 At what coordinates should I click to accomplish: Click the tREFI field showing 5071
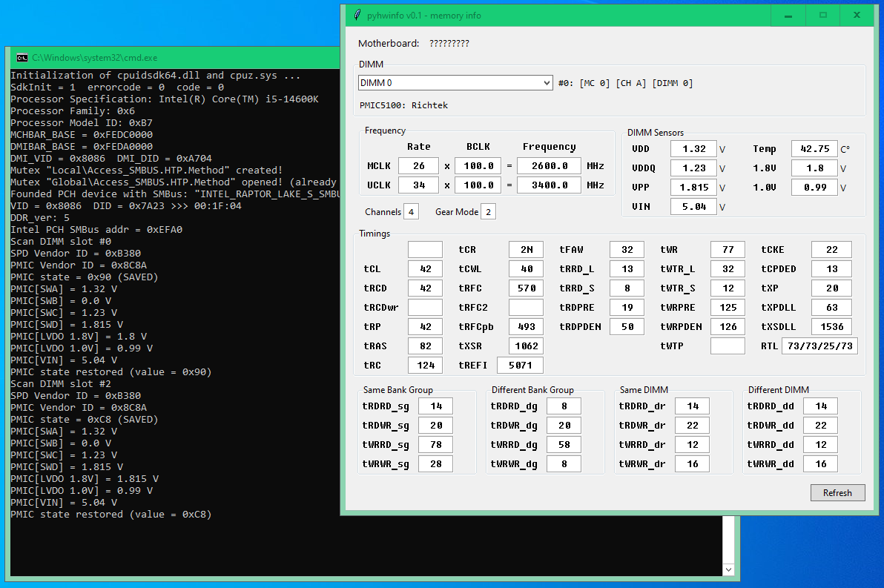pyautogui.click(x=520, y=365)
